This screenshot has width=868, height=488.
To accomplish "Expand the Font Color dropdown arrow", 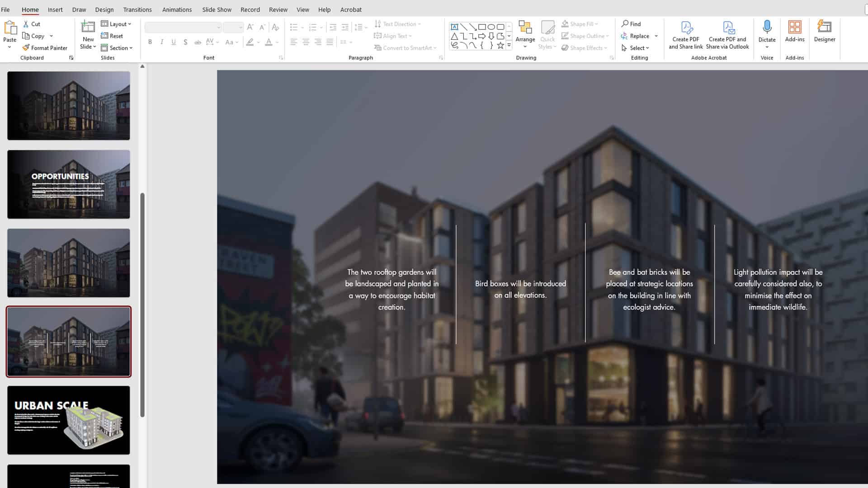I will (x=276, y=42).
